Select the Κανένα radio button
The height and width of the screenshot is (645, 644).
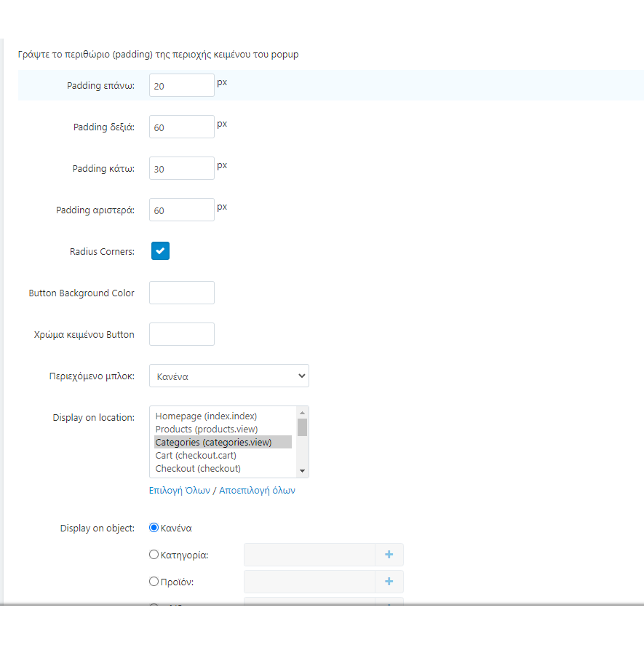pos(154,528)
